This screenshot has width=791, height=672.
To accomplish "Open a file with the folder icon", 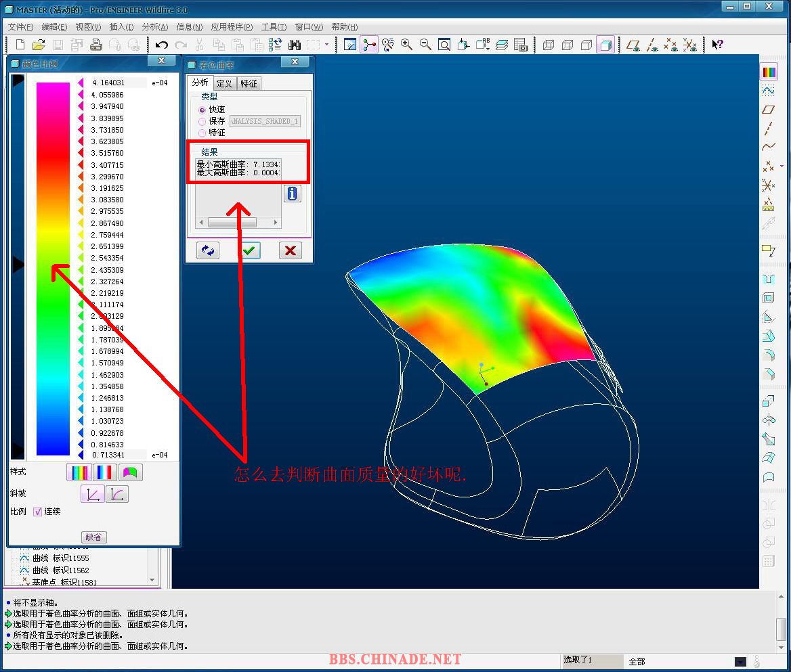I will (x=39, y=45).
